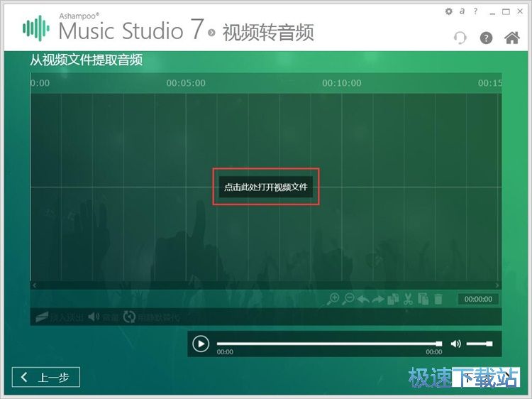Screen dimensions: 532x399
Task: Click the playback position slider
Action: (329, 344)
